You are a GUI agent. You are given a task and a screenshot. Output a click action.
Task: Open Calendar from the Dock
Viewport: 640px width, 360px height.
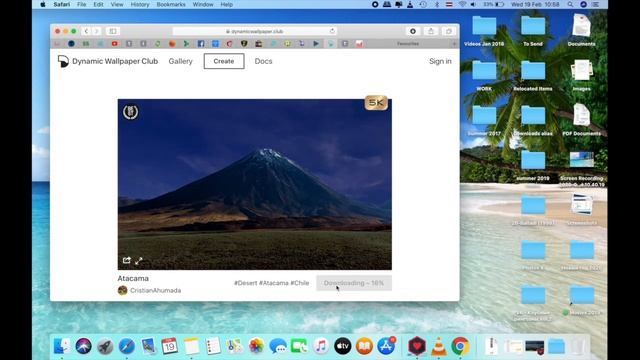pyautogui.click(x=169, y=346)
